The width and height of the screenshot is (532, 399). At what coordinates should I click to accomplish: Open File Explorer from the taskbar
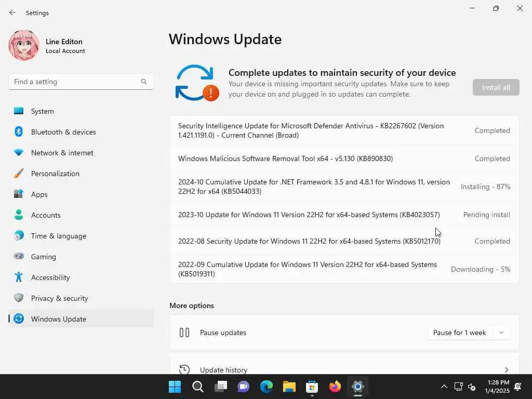tap(289, 387)
